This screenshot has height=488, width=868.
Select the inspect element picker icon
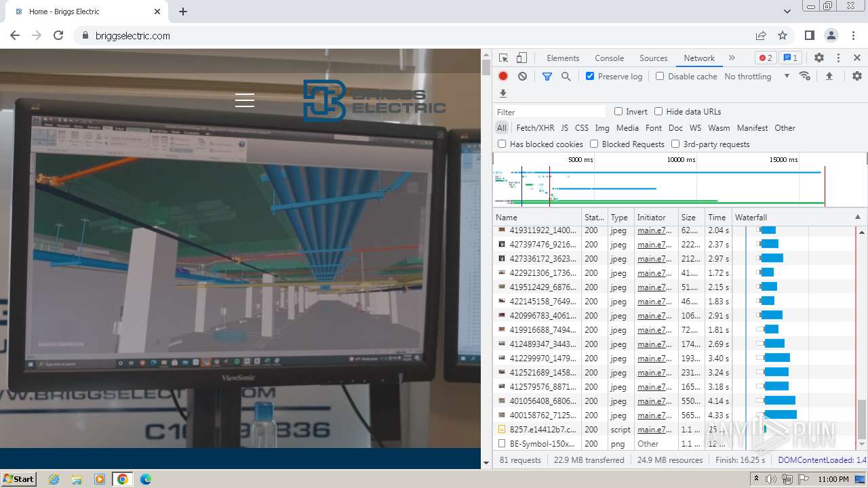point(503,58)
